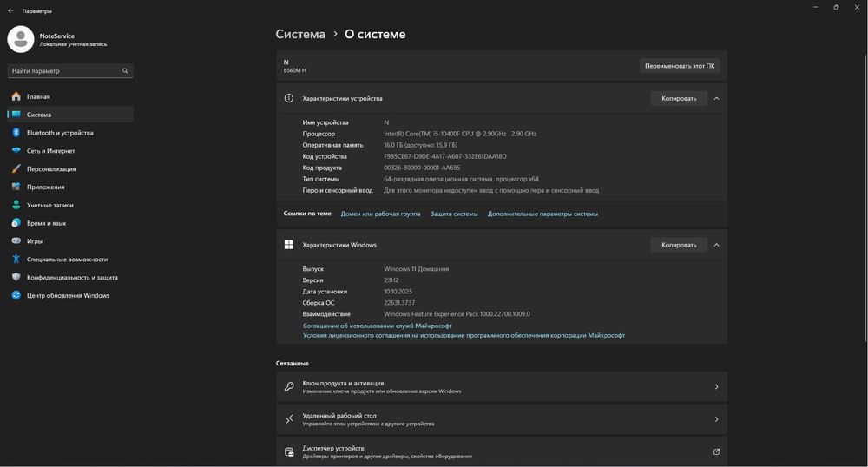The width and height of the screenshot is (868, 467).
Task: Copy Windows specifications with Копировать
Action: pos(679,245)
